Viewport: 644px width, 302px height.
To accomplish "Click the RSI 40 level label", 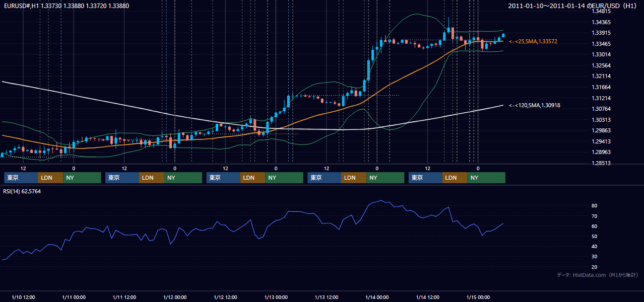I will tap(594, 246).
